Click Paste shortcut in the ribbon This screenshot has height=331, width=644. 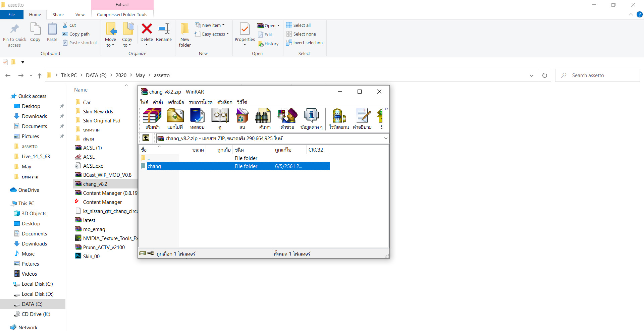pos(80,43)
